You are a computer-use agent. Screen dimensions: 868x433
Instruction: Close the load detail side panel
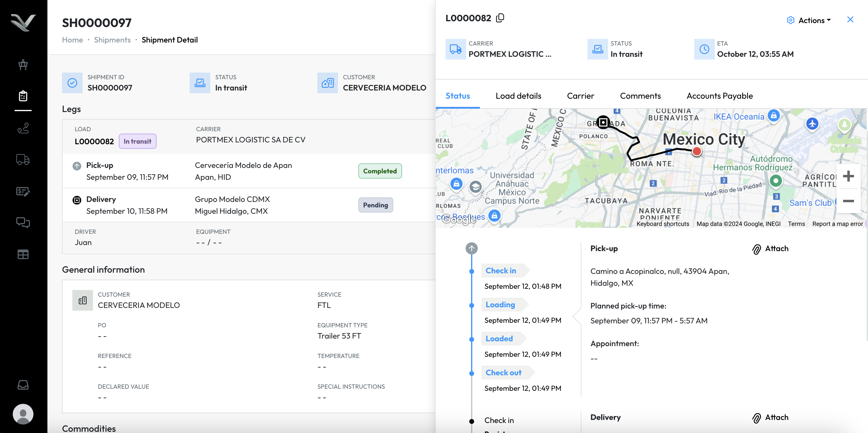pyautogui.click(x=850, y=20)
